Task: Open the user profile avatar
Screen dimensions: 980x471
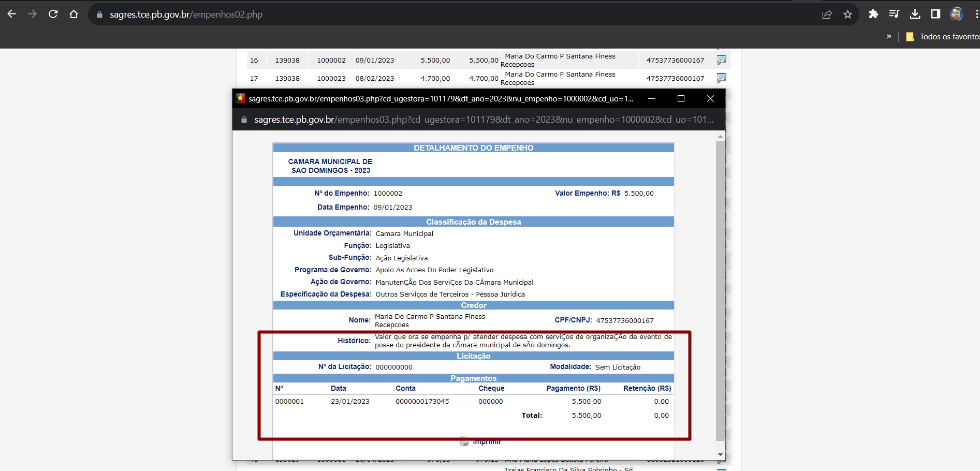Action: (956, 14)
